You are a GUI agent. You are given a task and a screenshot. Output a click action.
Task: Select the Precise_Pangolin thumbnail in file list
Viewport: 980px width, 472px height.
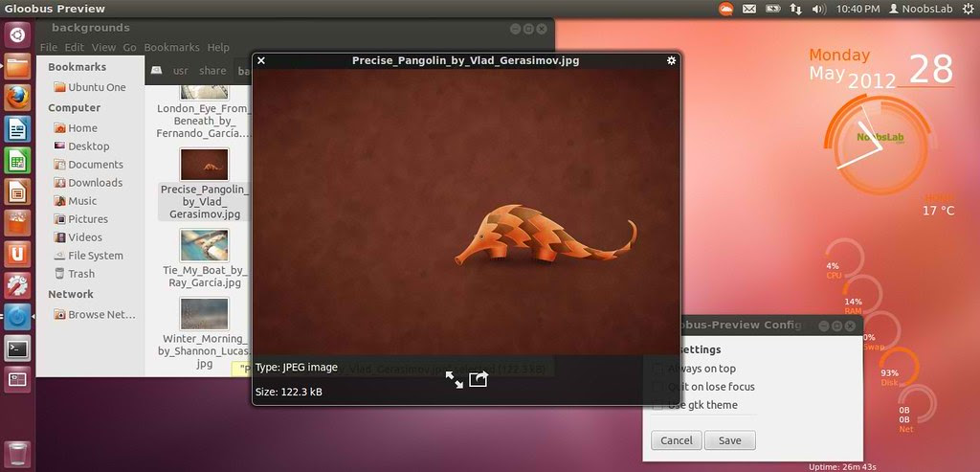[205, 165]
